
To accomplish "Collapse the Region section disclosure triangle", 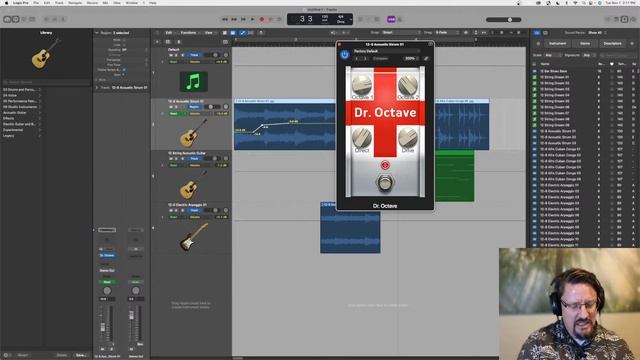I will click(x=97, y=33).
